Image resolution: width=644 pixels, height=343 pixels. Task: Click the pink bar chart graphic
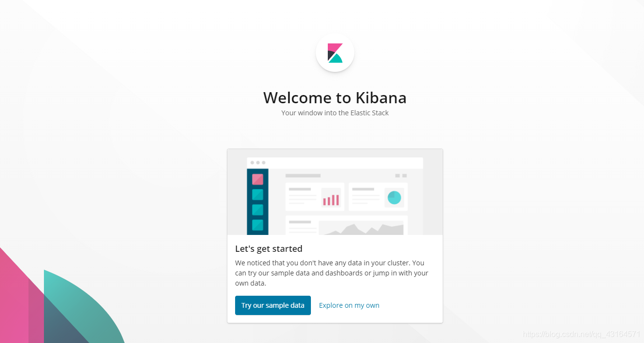(331, 199)
